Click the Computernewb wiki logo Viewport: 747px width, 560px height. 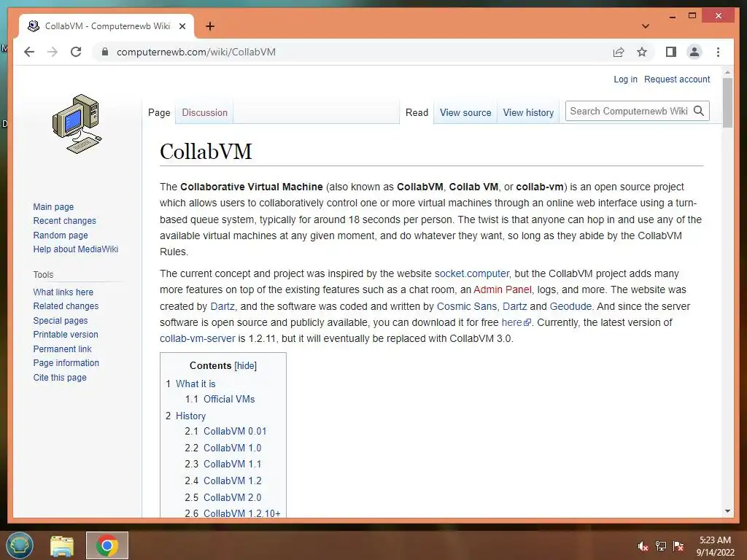(x=77, y=124)
